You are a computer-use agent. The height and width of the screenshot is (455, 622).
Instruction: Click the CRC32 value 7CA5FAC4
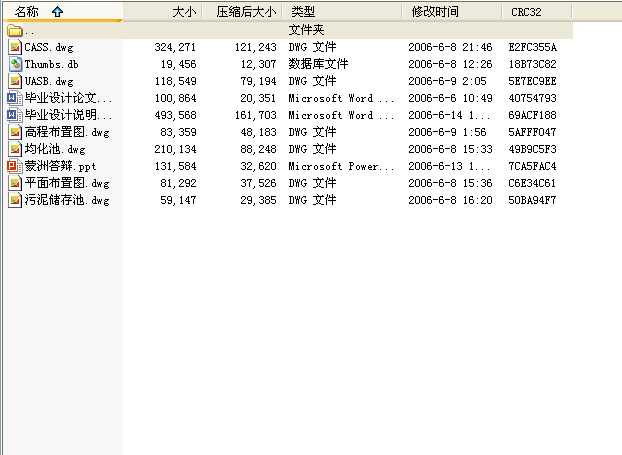532,167
